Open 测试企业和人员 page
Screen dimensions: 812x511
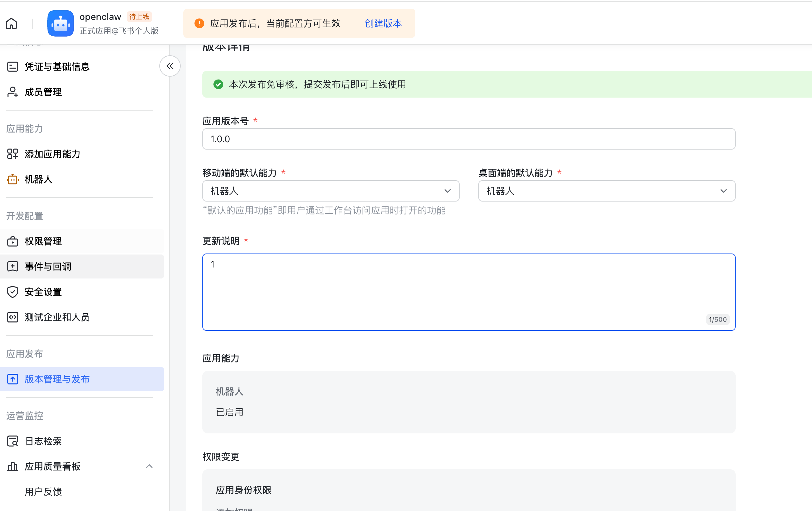[x=57, y=317]
